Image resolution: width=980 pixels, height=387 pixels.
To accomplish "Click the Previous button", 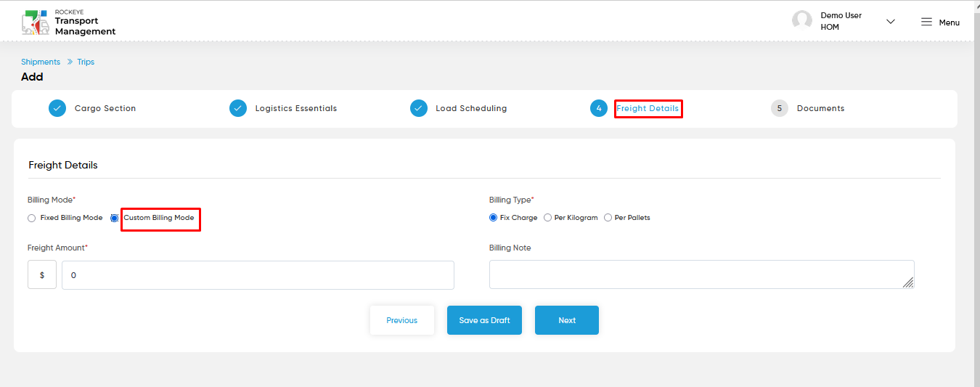I will click(402, 320).
